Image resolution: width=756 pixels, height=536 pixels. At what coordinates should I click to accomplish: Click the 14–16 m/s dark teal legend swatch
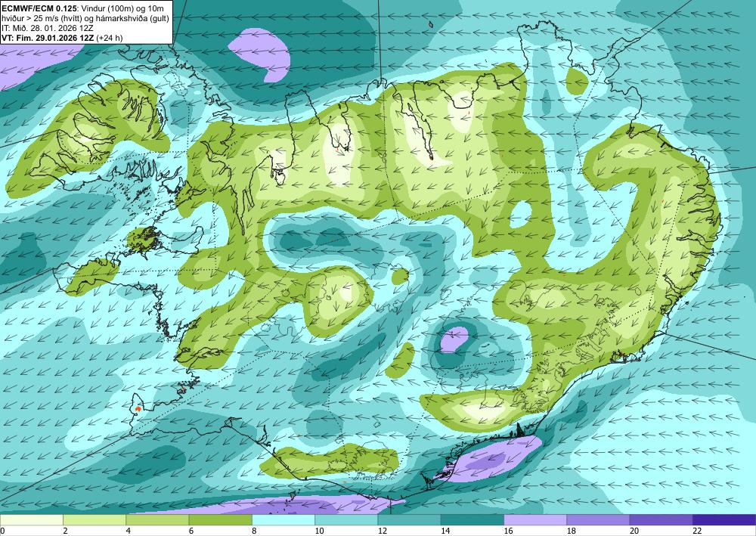coord(472,519)
